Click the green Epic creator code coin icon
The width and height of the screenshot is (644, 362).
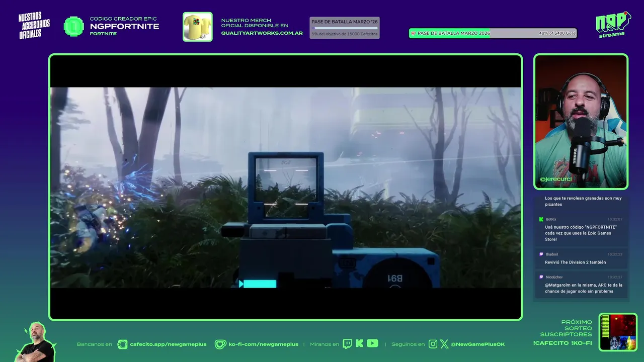(x=73, y=27)
